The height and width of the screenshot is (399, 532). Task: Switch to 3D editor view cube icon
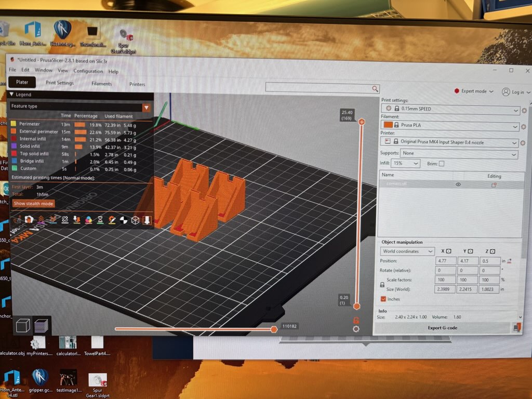(x=23, y=326)
